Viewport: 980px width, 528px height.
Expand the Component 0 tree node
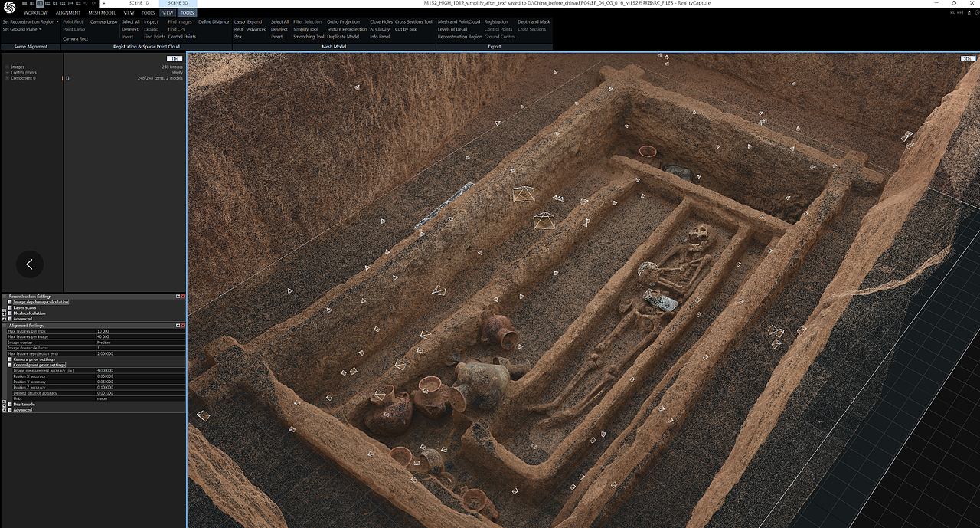click(x=7, y=78)
